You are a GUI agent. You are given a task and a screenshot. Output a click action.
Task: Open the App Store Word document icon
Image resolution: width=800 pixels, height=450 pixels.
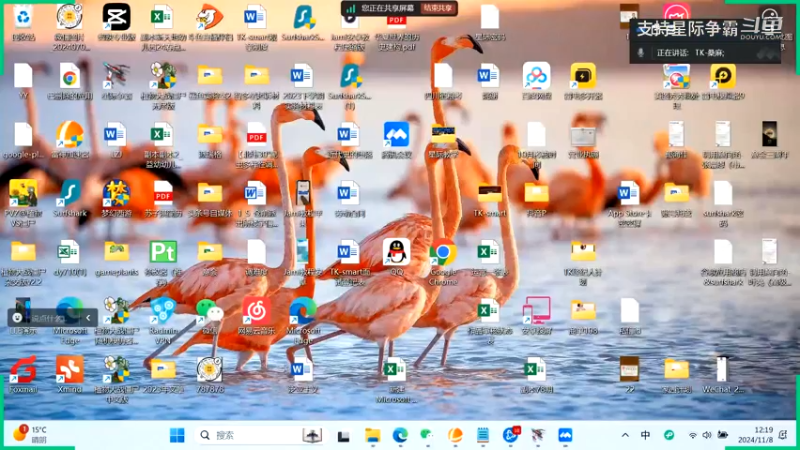(630, 194)
